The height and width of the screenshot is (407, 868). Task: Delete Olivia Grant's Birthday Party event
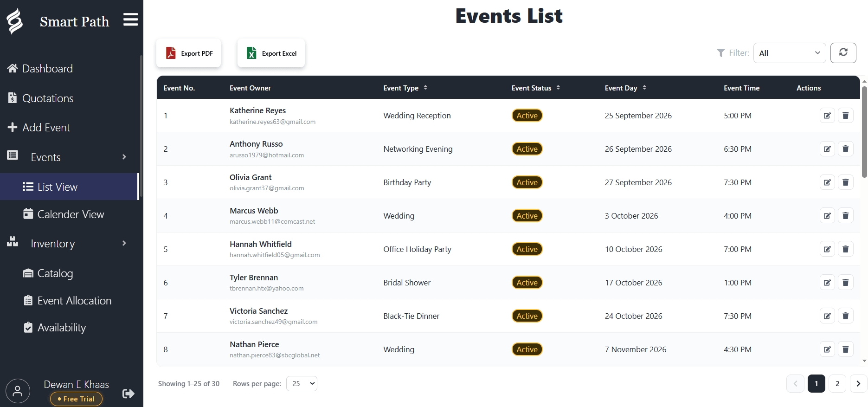point(845,182)
